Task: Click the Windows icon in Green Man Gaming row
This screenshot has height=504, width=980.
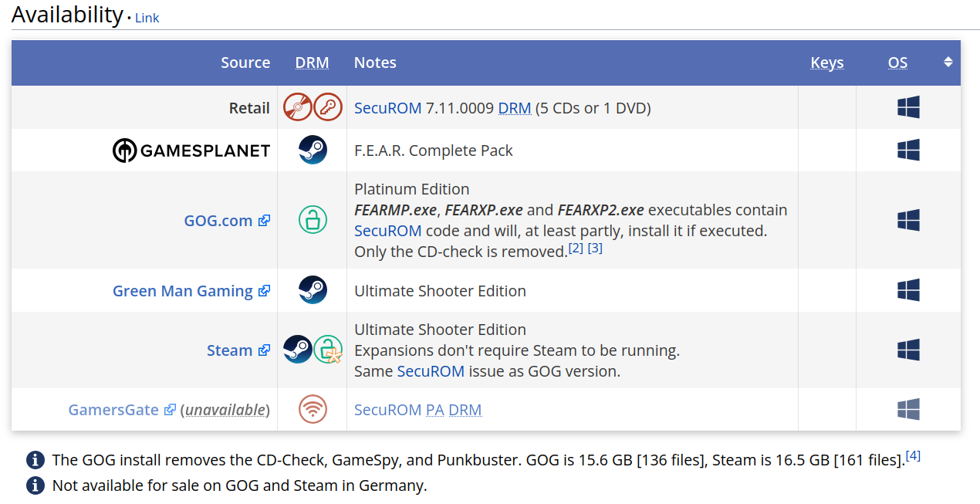Action: point(908,290)
